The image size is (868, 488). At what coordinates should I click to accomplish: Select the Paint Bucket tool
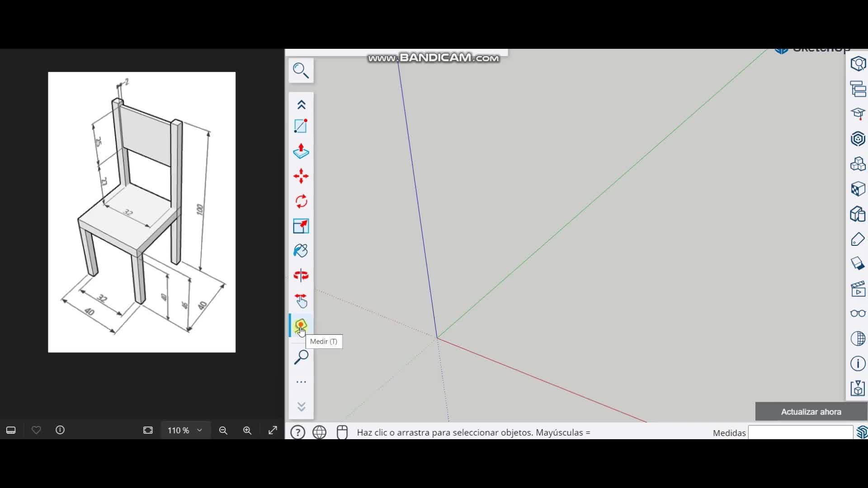tap(301, 251)
